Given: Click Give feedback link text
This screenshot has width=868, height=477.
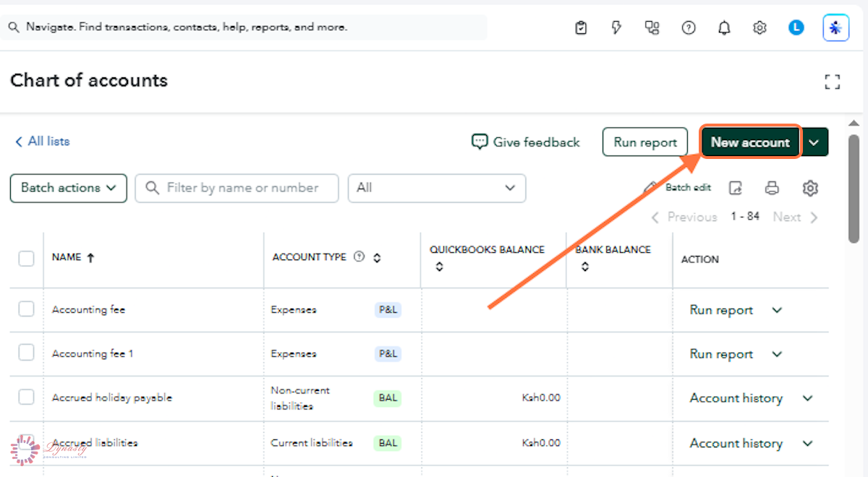Looking at the screenshot, I should [x=536, y=142].
